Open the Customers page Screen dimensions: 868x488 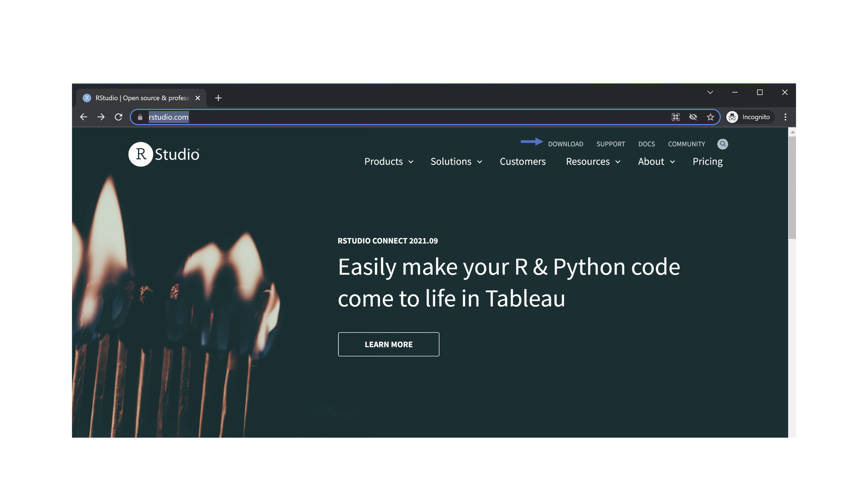coord(522,161)
